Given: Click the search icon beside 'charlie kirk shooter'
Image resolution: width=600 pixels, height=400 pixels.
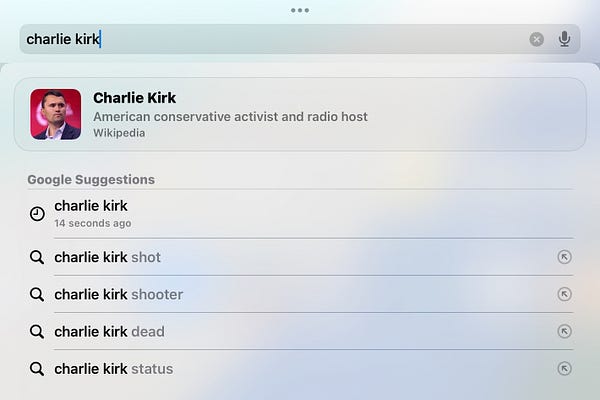Looking at the screenshot, I should (x=37, y=294).
